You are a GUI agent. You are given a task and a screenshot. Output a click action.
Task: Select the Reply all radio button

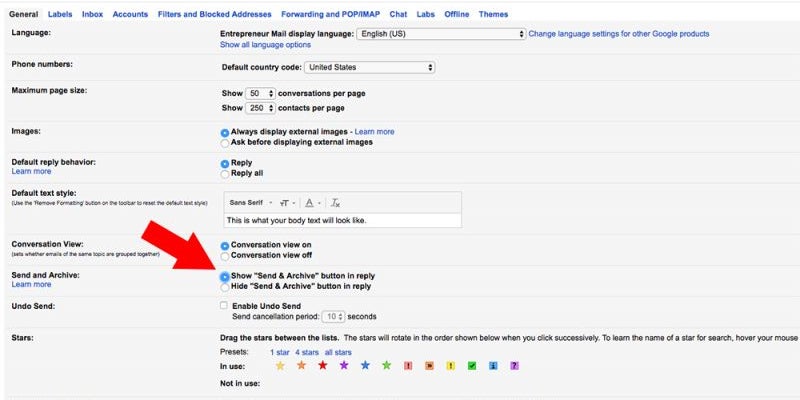[224, 174]
